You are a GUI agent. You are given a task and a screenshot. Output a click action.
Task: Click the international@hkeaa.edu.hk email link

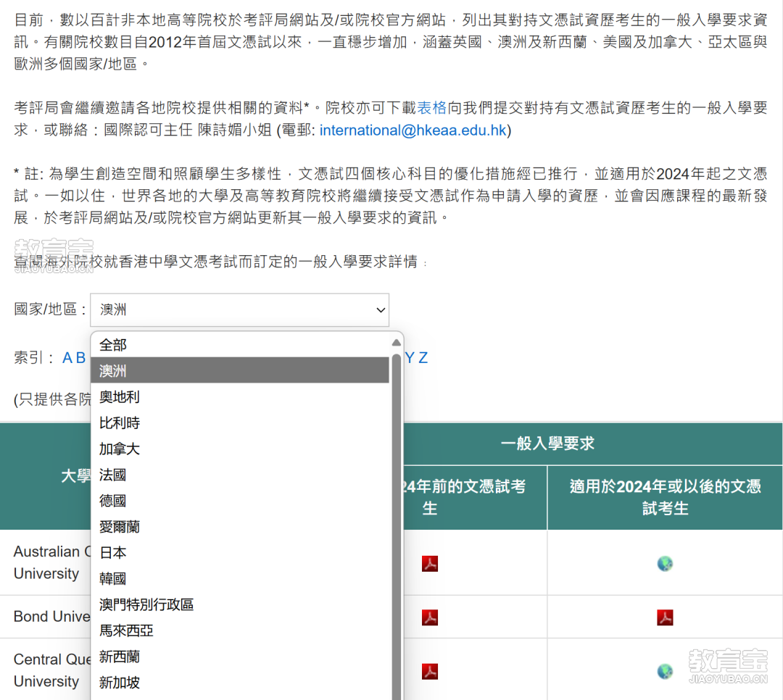(x=413, y=130)
